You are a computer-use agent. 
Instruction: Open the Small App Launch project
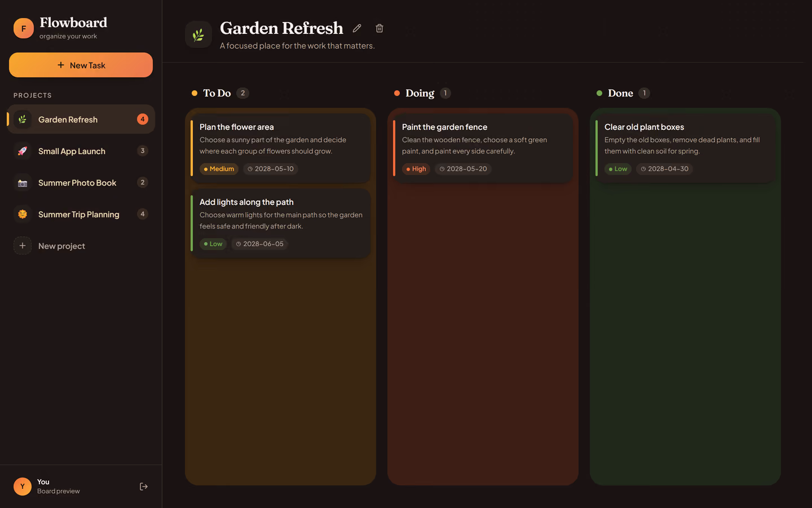(x=81, y=151)
